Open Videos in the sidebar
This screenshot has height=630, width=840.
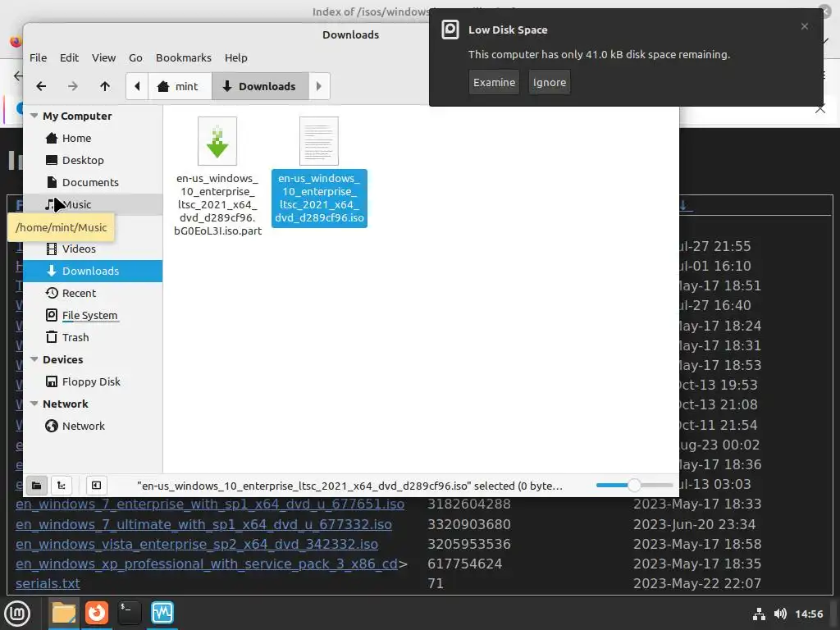(93, 249)
